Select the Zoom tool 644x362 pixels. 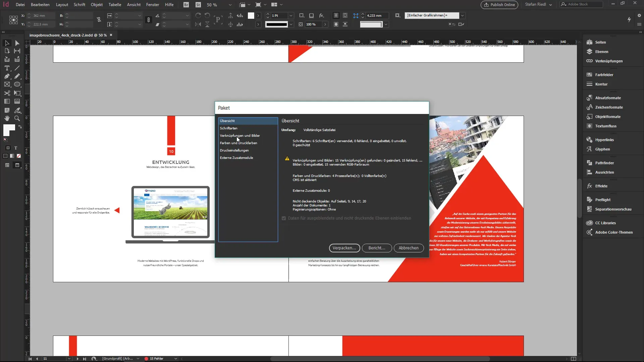pos(17,118)
